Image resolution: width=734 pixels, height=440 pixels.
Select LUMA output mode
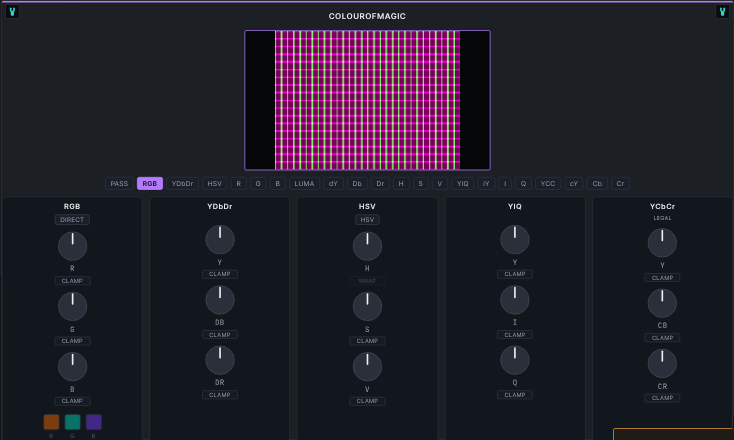coord(304,183)
